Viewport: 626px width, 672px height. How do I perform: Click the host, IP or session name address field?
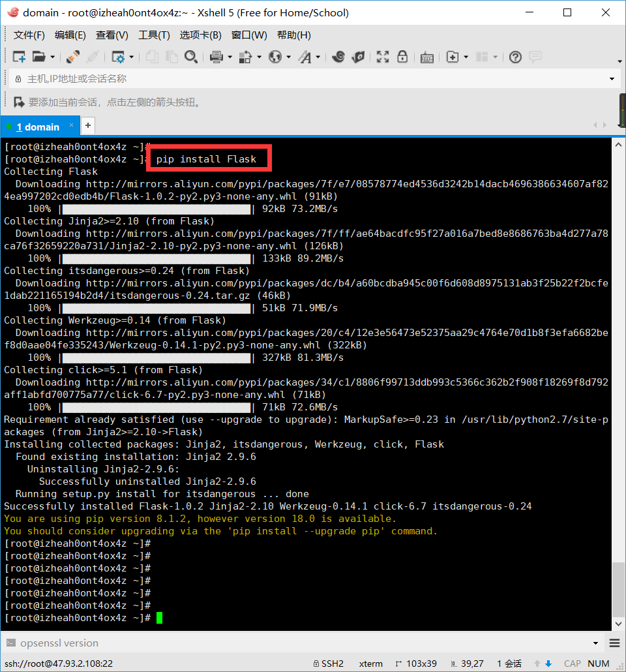click(315, 79)
